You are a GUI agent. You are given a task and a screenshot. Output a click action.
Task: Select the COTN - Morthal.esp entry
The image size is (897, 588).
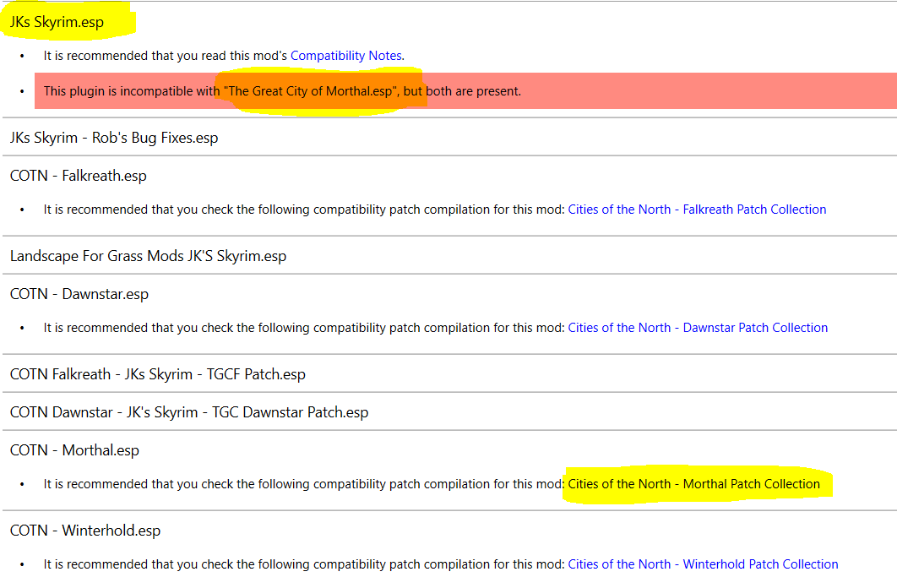[74, 450]
